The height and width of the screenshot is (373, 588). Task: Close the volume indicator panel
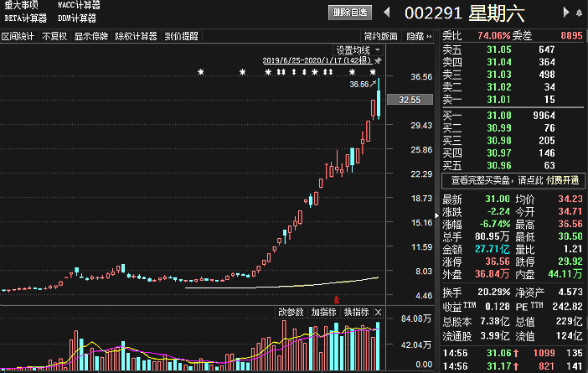click(x=379, y=312)
